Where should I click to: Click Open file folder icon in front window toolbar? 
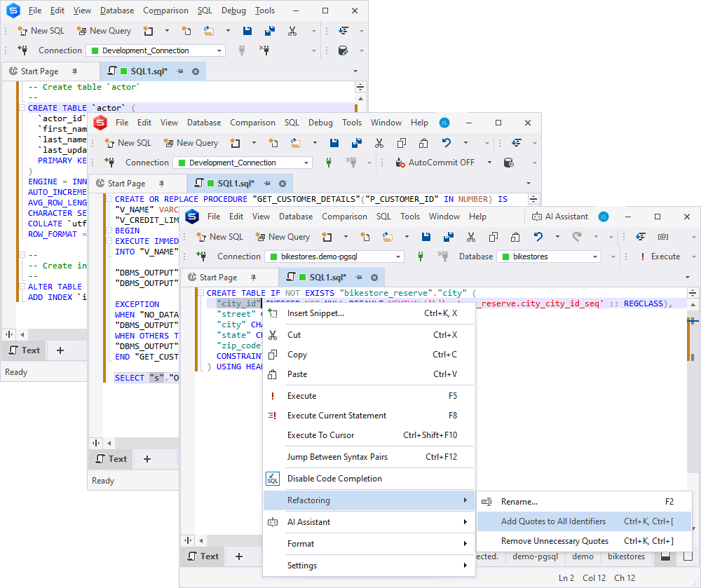[x=387, y=237]
